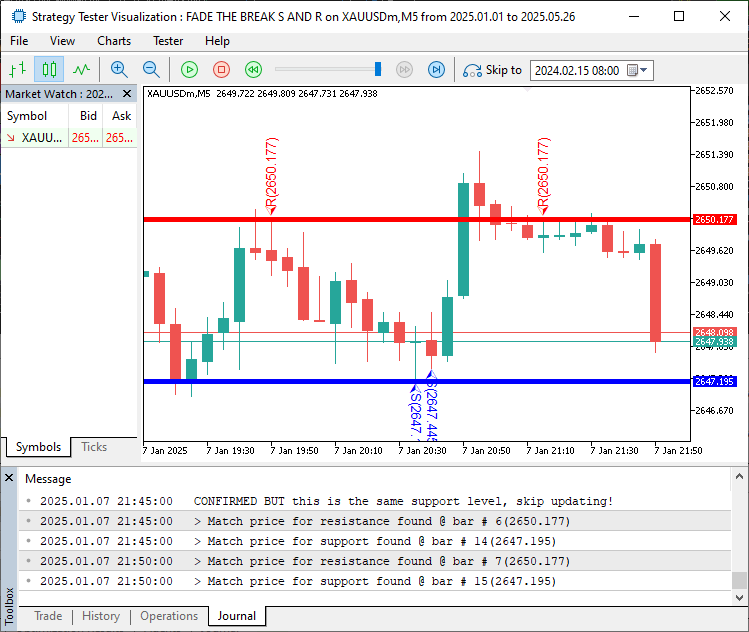The width and height of the screenshot is (749, 632).
Task: Open the Tester menu
Action: [x=168, y=41]
